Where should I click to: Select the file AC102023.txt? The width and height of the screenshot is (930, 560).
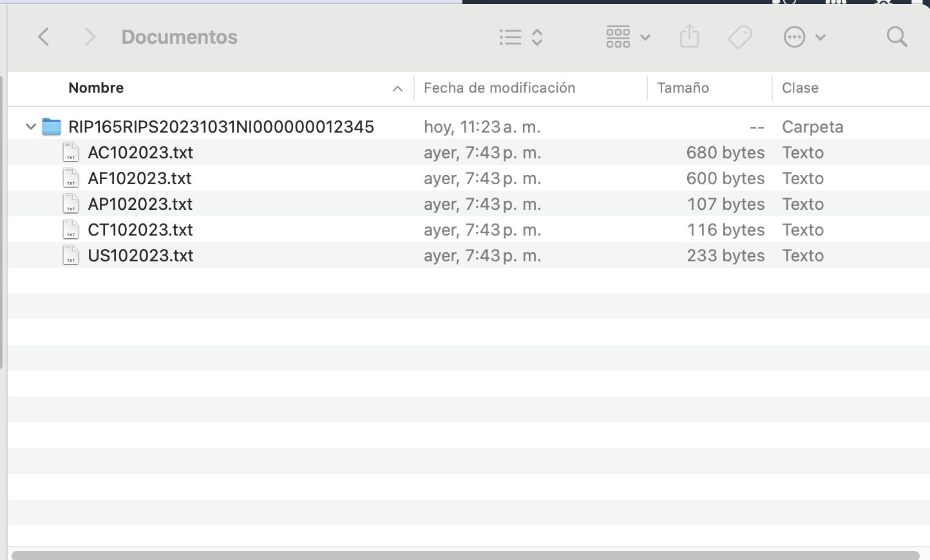(x=140, y=153)
